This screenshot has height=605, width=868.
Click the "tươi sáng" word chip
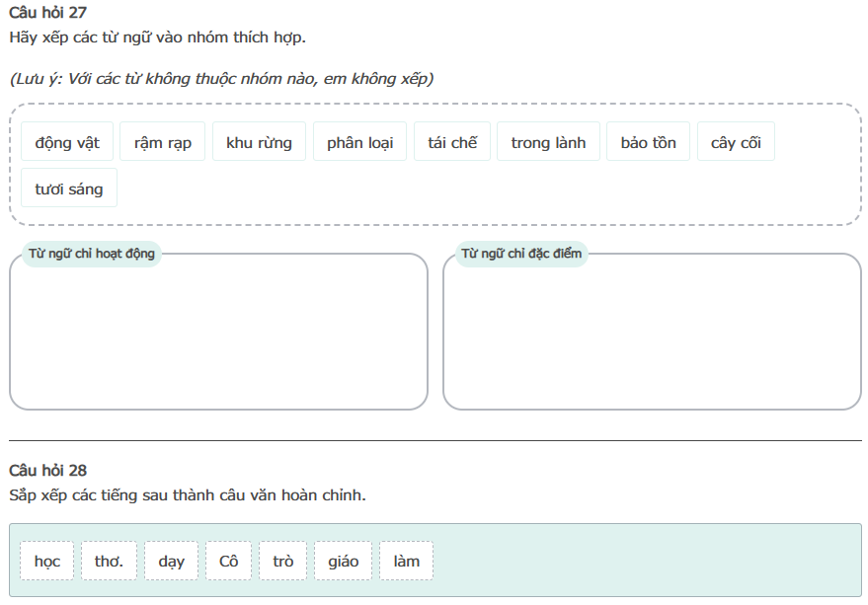pos(69,189)
